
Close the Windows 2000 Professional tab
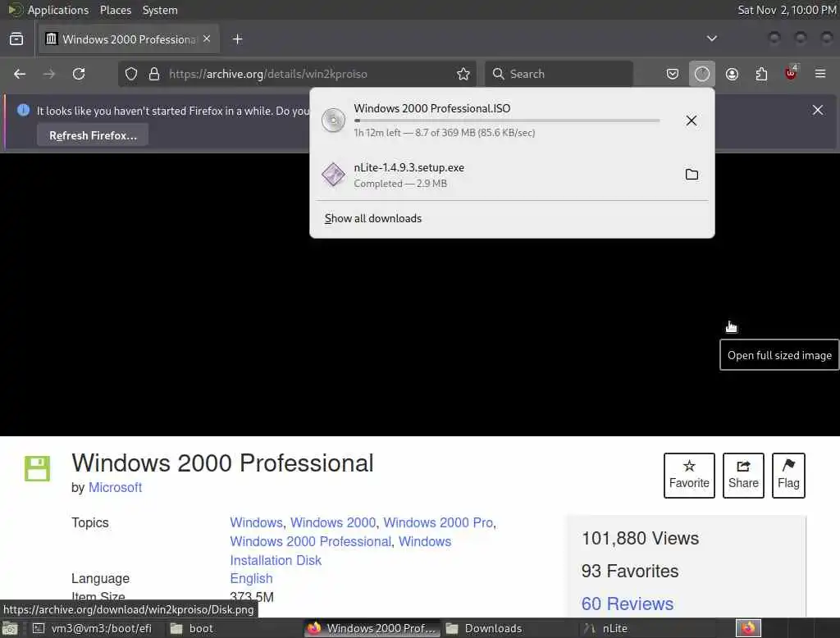click(207, 39)
